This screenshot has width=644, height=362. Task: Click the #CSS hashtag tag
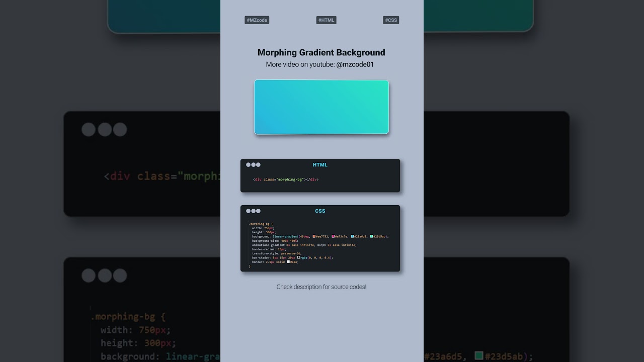coord(391,20)
